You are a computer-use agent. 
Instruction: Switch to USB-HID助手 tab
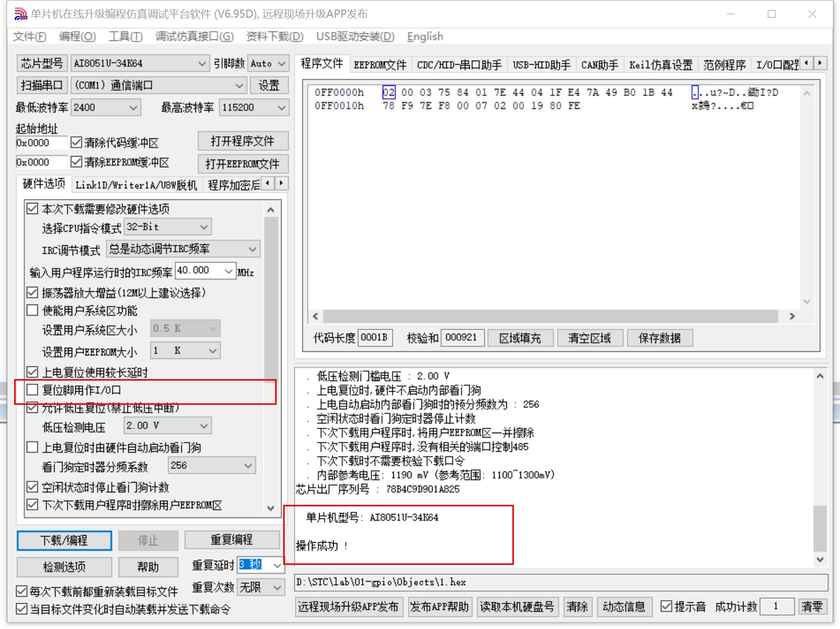542,65
